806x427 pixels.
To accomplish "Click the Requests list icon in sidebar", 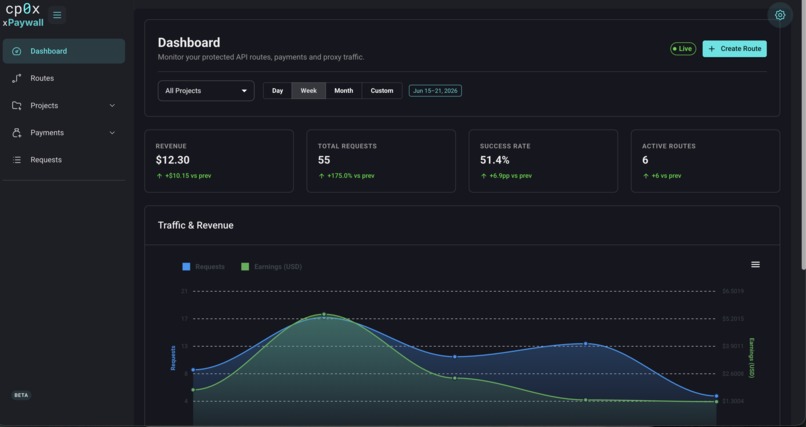I will point(16,160).
